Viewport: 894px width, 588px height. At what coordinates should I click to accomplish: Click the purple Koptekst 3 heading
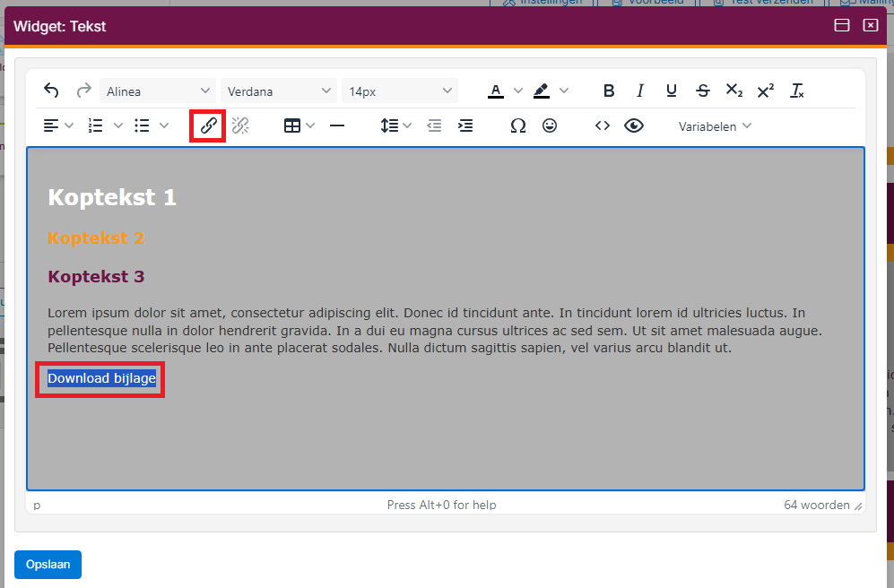96,277
